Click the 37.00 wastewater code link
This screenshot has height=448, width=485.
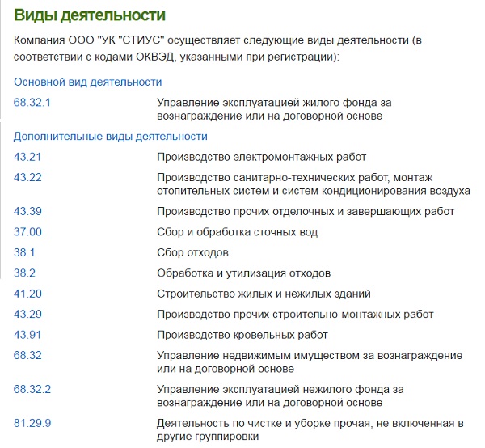[27, 232]
